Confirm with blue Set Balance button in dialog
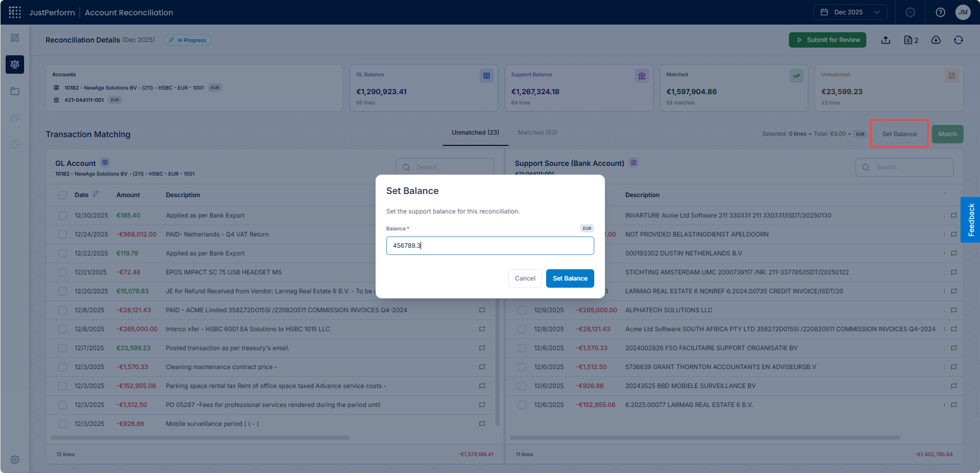 (570, 278)
